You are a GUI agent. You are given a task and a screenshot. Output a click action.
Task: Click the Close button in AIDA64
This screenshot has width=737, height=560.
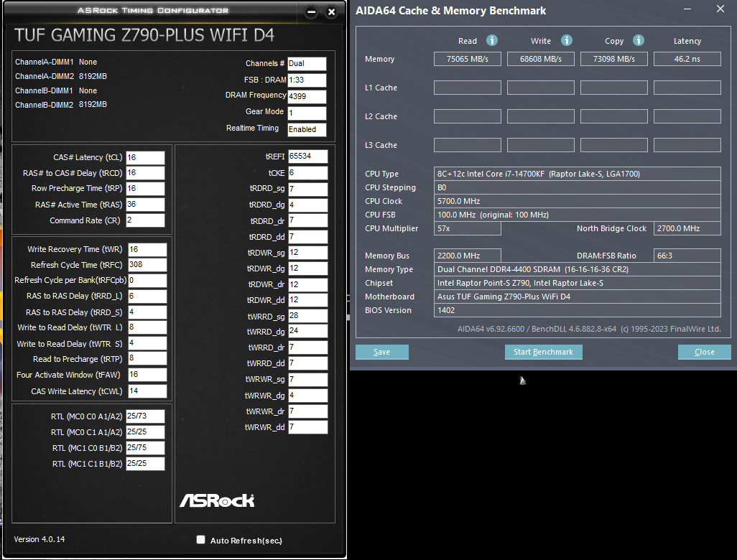pyautogui.click(x=704, y=352)
